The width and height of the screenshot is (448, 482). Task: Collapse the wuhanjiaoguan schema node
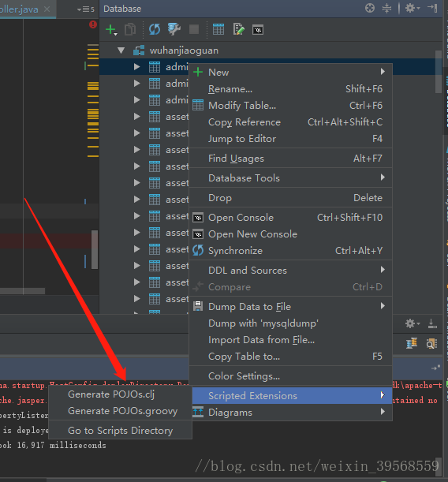click(121, 50)
